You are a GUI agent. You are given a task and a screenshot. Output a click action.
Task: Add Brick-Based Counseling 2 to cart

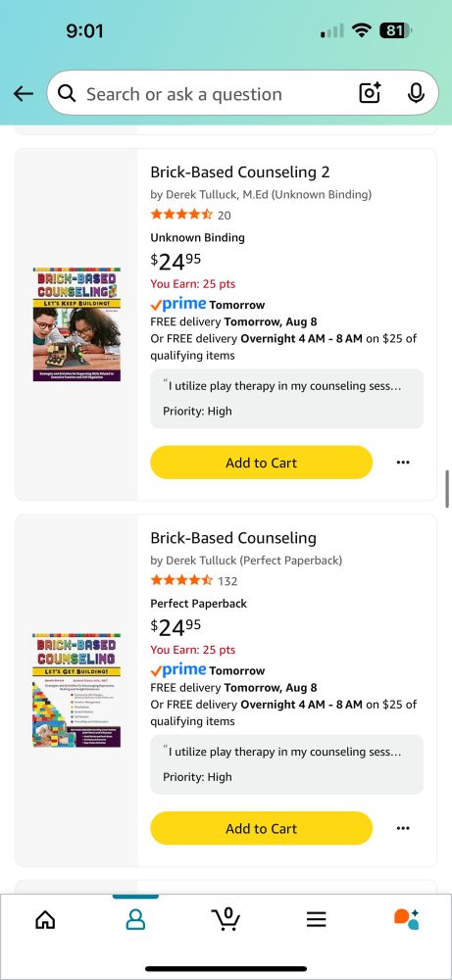pyautogui.click(x=262, y=463)
